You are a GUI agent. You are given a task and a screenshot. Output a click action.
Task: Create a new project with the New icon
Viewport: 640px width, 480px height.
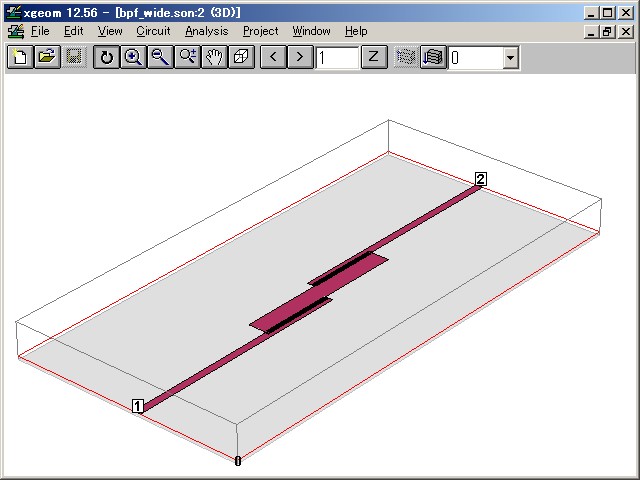pos(20,57)
